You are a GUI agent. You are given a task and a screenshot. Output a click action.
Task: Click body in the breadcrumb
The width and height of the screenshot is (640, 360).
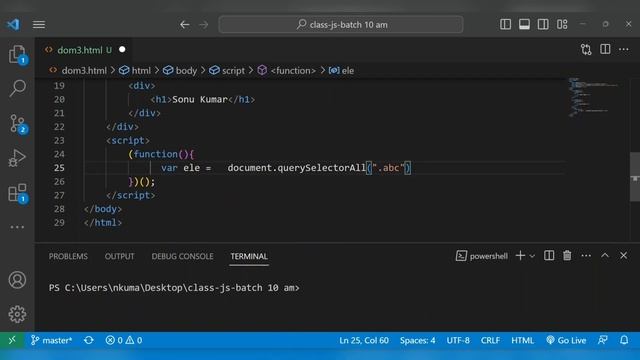(186, 71)
